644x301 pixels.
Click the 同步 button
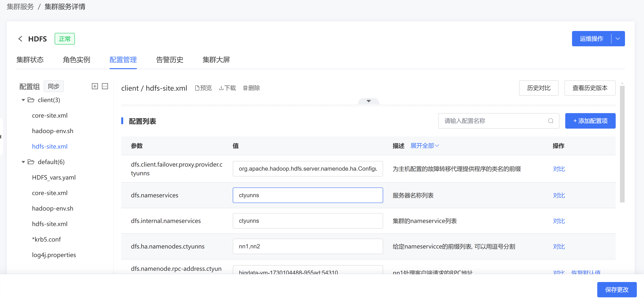[x=54, y=86]
